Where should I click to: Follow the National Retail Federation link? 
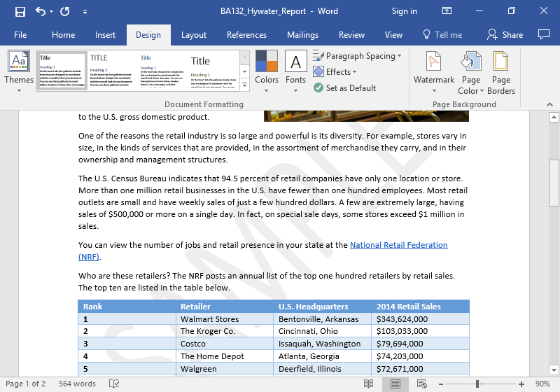(398, 245)
